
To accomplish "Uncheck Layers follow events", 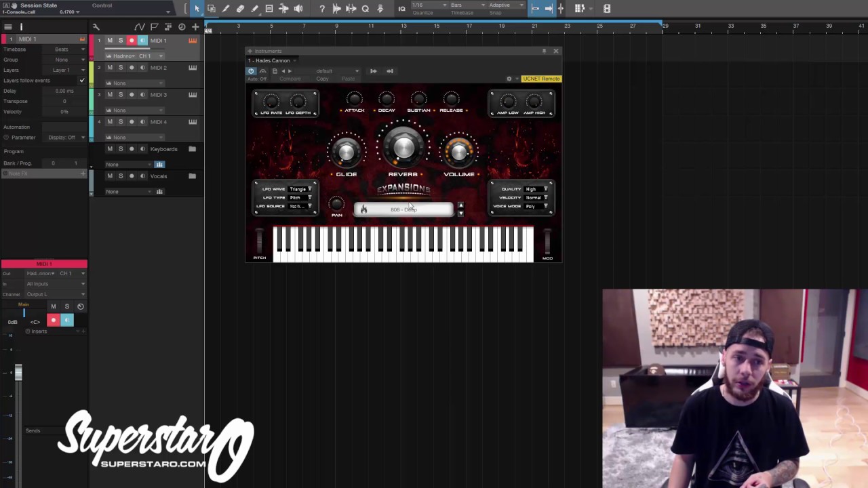I will [82, 81].
